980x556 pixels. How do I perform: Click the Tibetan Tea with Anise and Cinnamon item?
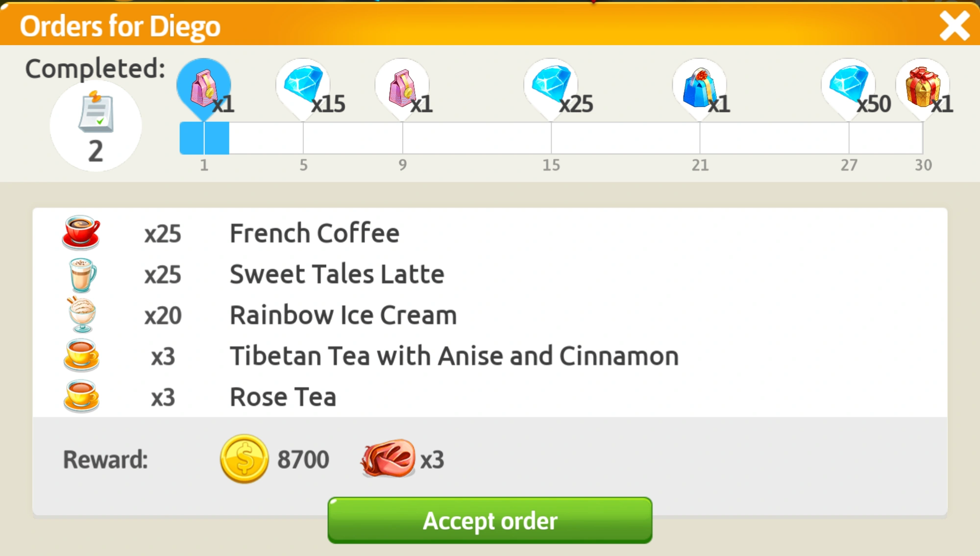click(x=454, y=356)
